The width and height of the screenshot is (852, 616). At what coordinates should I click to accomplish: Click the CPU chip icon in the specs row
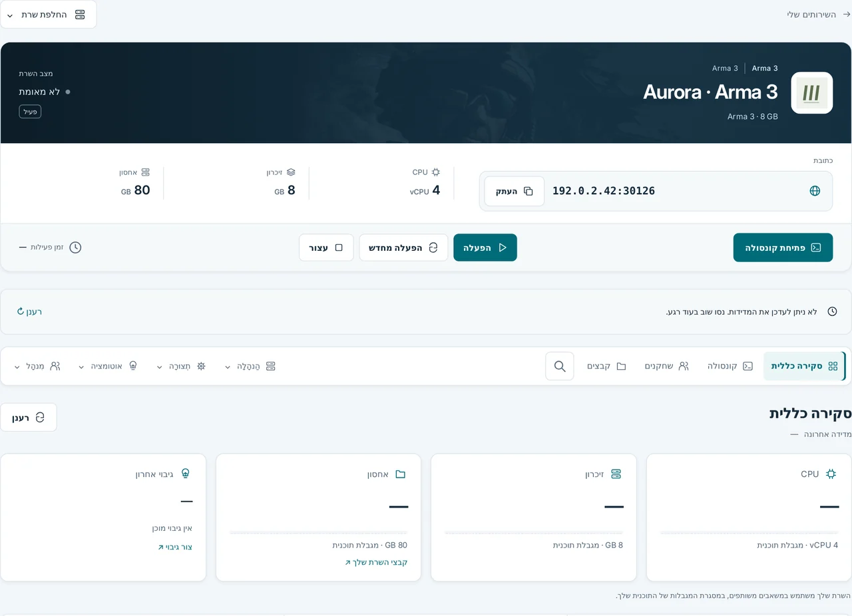tap(436, 172)
